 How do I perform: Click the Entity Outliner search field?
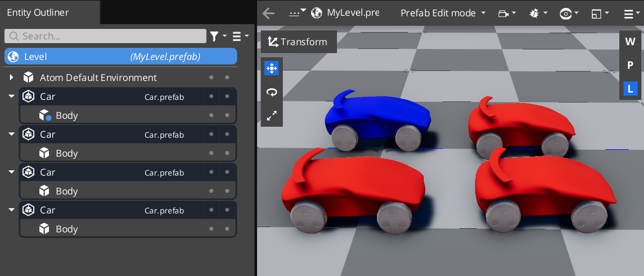pyautogui.click(x=105, y=36)
